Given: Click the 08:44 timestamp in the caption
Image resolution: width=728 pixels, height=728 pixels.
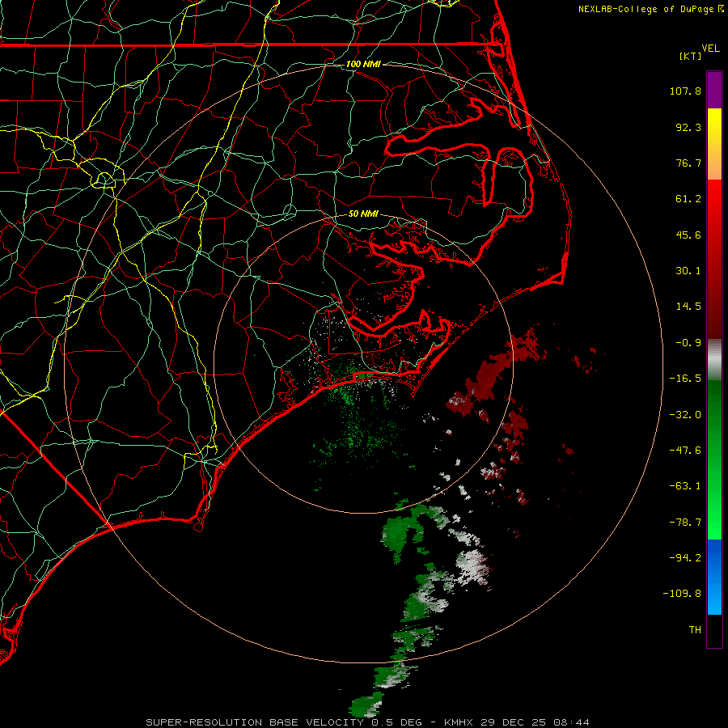Looking at the screenshot, I should coord(574,722).
